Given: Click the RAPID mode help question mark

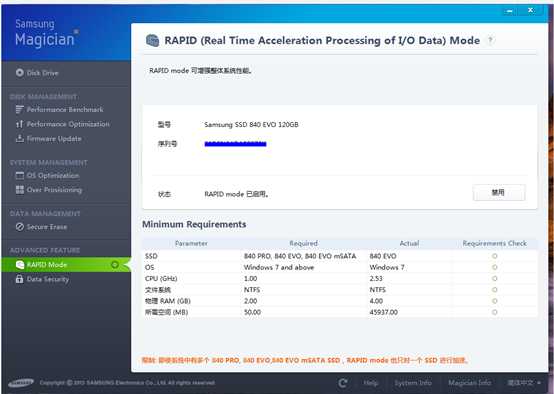Looking at the screenshot, I should click(490, 40).
